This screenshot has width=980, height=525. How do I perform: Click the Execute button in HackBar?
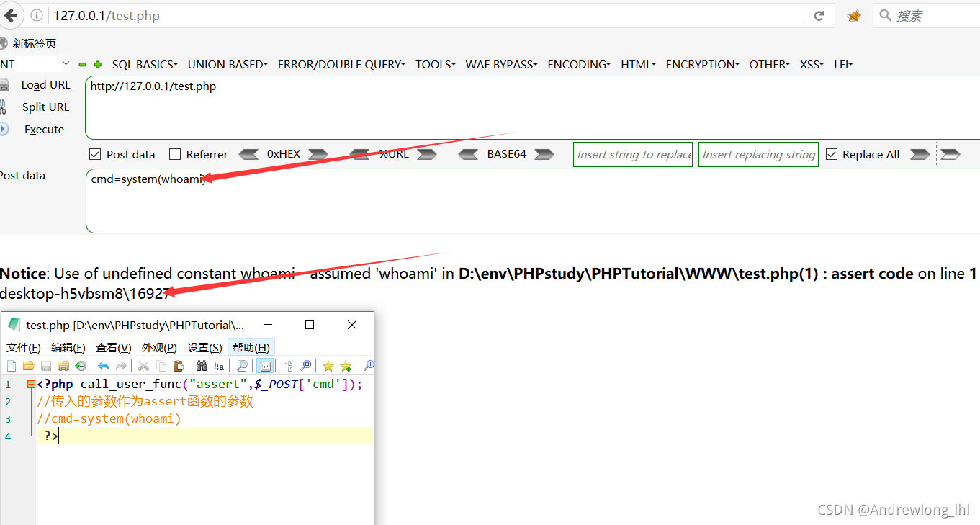point(44,130)
